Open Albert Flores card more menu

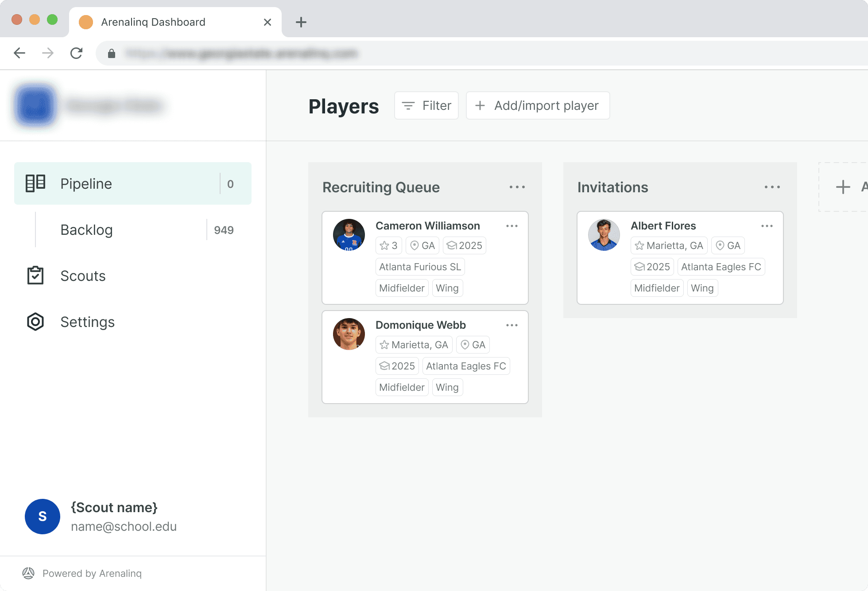(x=767, y=226)
